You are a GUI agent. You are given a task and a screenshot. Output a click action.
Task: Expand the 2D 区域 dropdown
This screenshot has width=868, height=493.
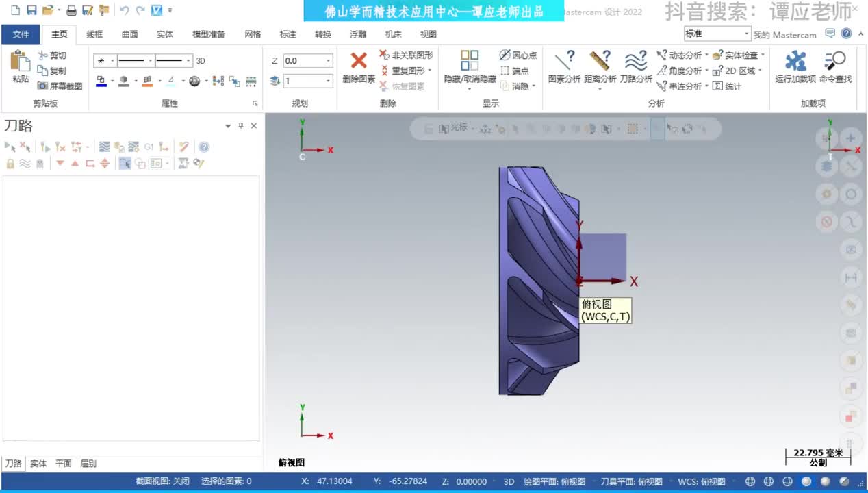[x=760, y=71]
